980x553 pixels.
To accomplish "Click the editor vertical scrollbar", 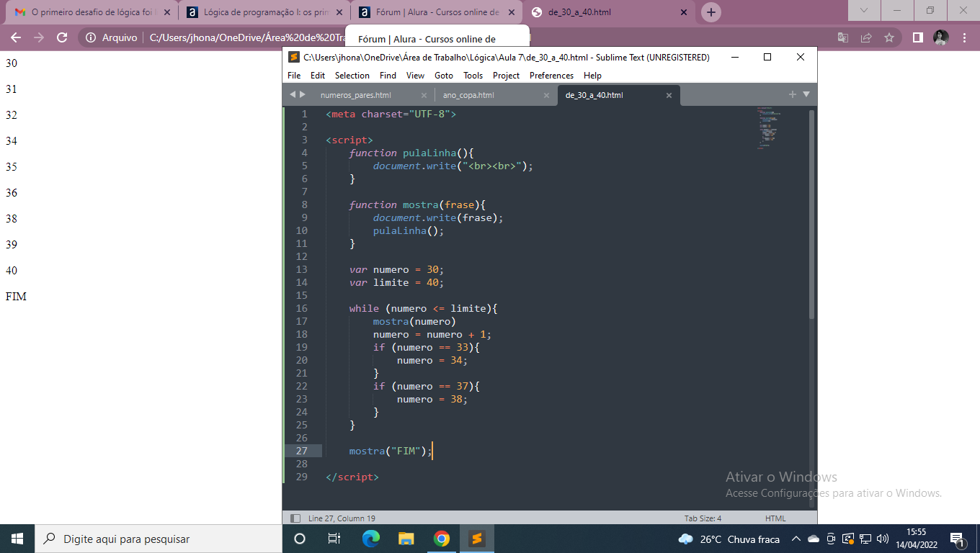I will coord(812,214).
